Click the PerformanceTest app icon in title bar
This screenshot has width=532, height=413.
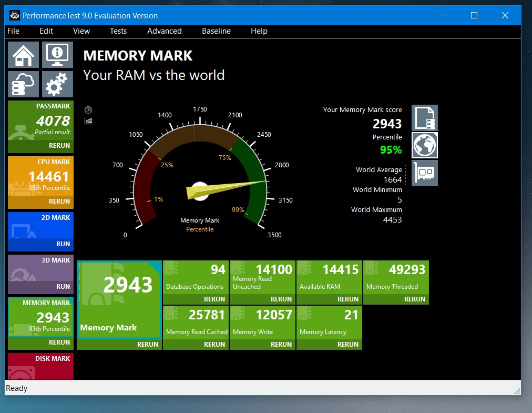point(15,15)
